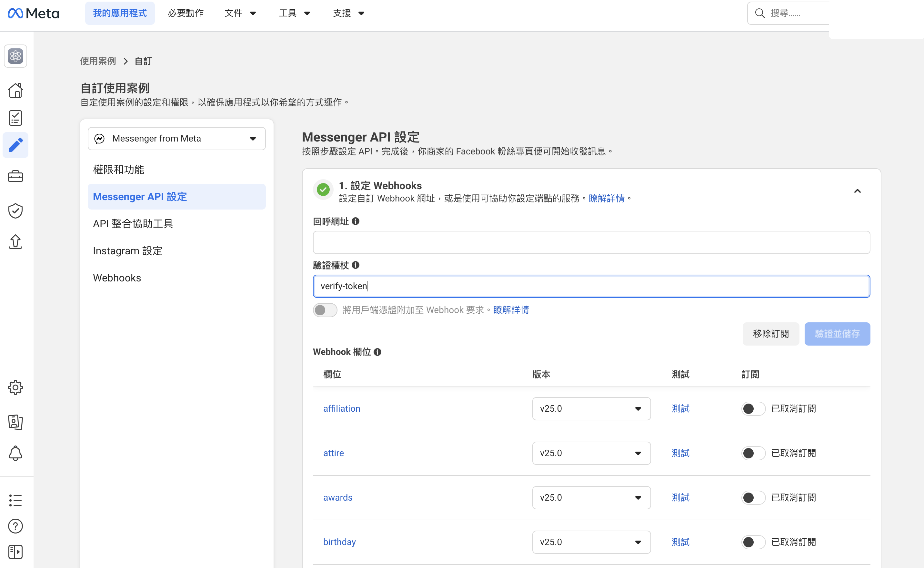Open the 支援 dropdown menu
The width and height of the screenshot is (924, 568).
pyautogui.click(x=349, y=13)
